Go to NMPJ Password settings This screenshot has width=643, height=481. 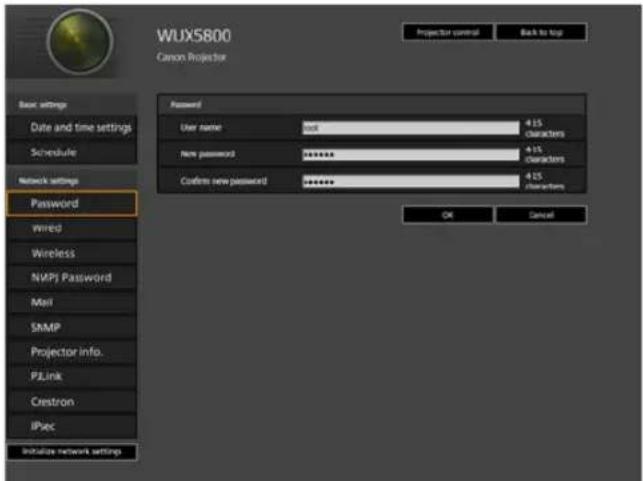pyautogui.click(x=72, y=278)
